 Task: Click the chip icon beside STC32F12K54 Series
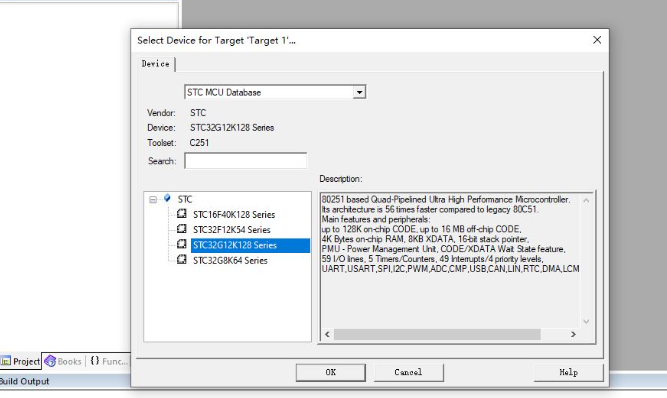click(x=182, y=229)
